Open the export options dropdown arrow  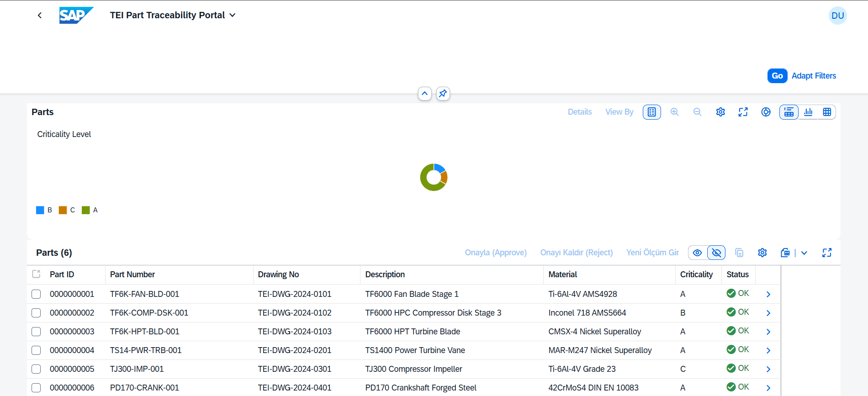click(804, 253)
